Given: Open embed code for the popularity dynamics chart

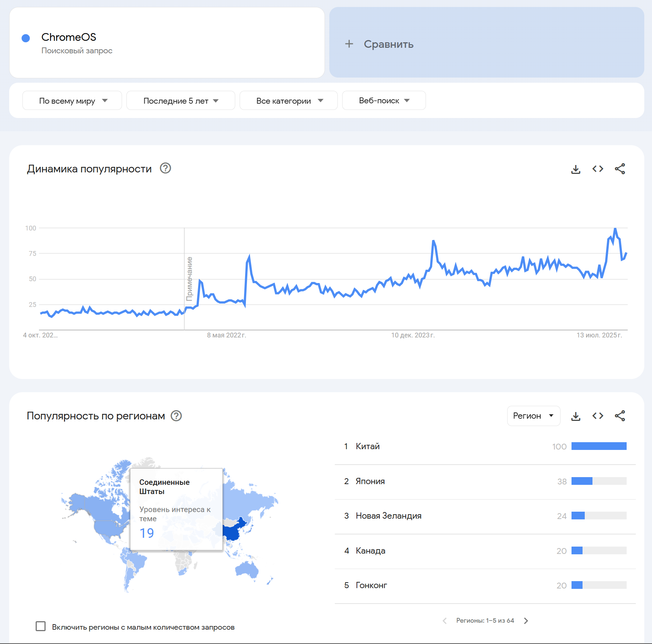Looking at the screenshot, I should [598, 169].
